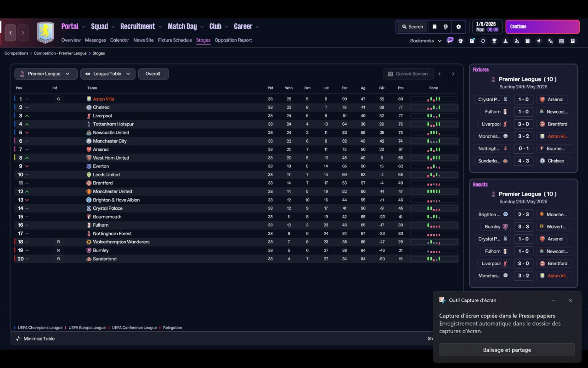Screen dimensions: 588x368
Task: Show the next season with the right chevron
Action: 453,74
